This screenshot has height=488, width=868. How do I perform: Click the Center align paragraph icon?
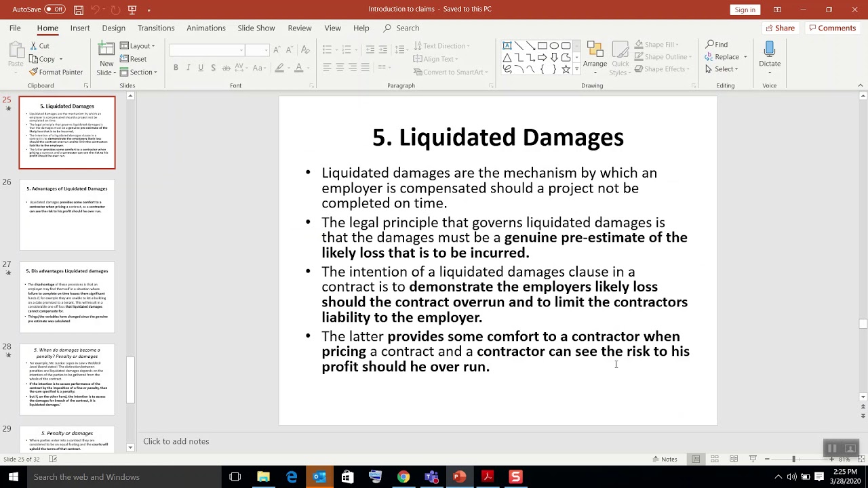click(340, 67)
